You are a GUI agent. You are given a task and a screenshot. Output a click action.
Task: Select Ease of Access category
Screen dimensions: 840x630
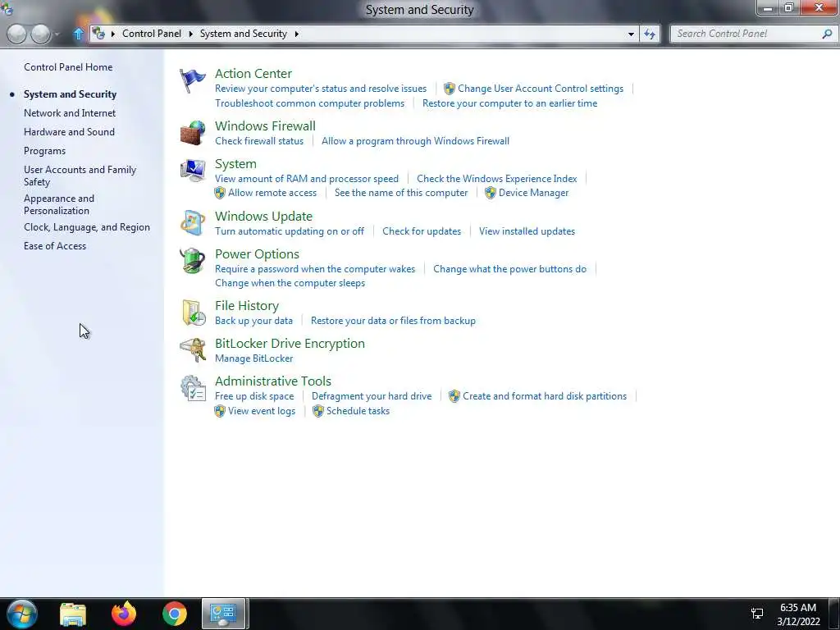pos(55,246)
